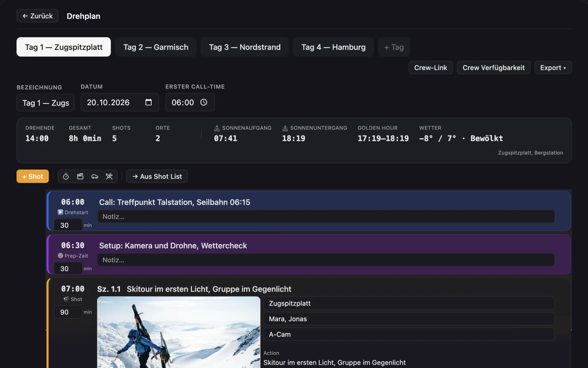Click the stopwatch icon in the toolbar
The height and width of the screenshot is (368, 588).
(x=66, y=176)
